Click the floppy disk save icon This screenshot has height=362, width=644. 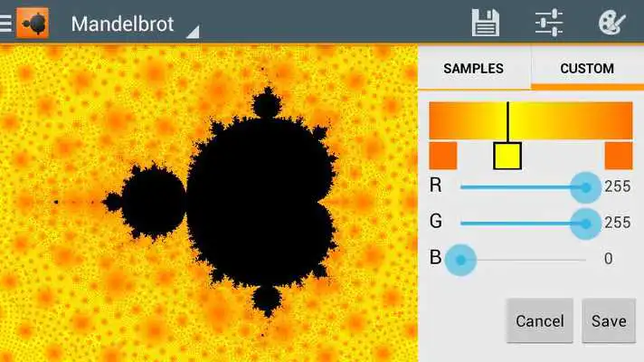tap(486, 23)
